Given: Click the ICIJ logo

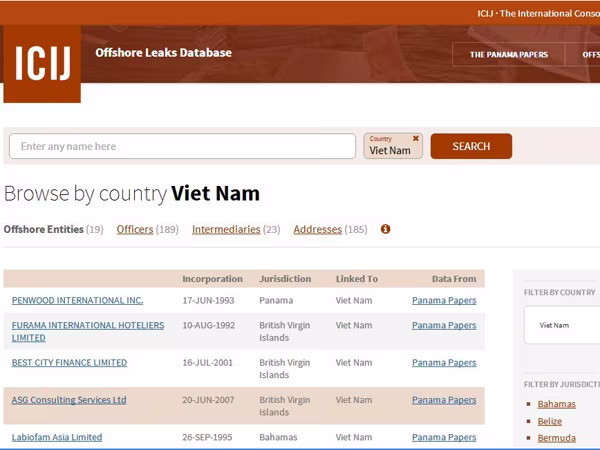Looking at the screenshot, I should [x=42, y=63].
